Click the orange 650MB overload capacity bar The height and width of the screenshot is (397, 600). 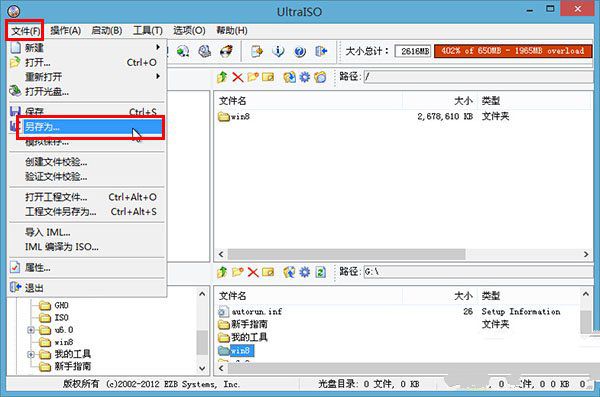(513, 51)
